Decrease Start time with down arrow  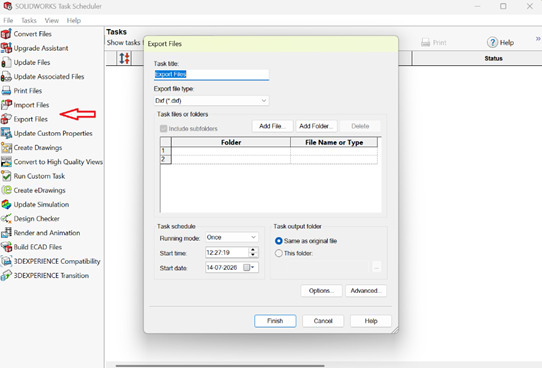(x=253, y=255)
